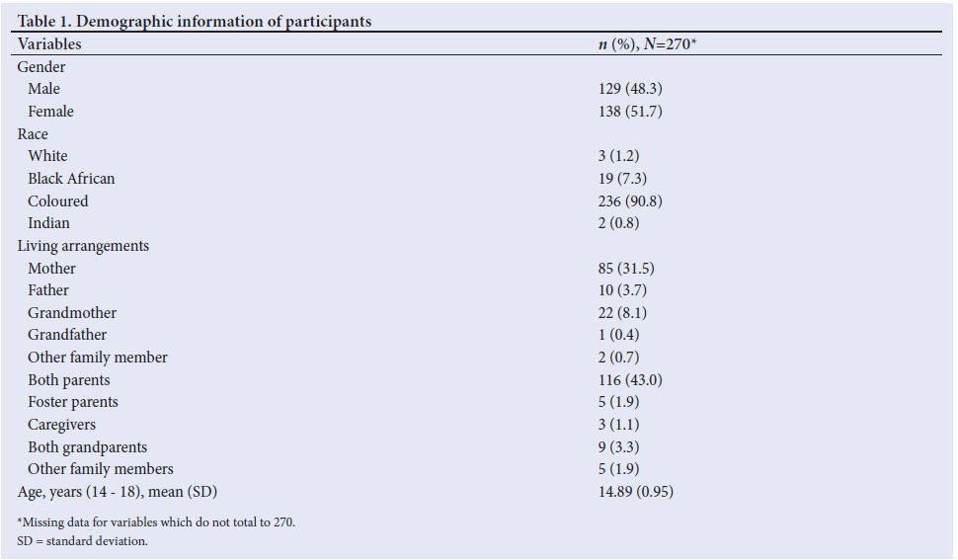Click the value '236 (90.8)' for Coloured
The width and height of the screenshot is (958, 560).
(630, 200)
